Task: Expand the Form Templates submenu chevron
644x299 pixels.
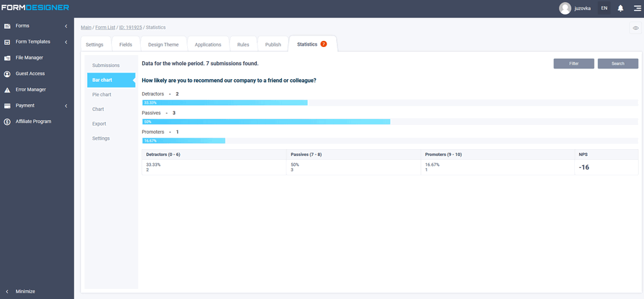Action: pos(66,42)
